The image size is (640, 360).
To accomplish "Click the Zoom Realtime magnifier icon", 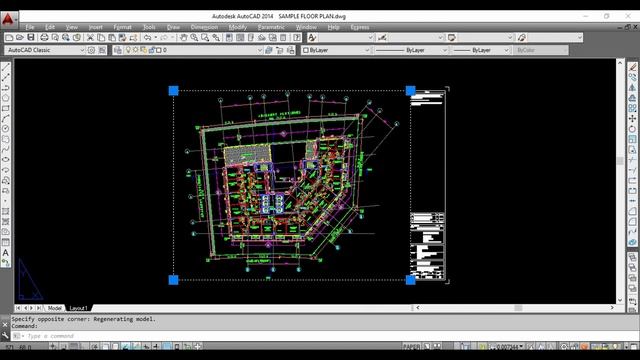I will [x=194, y=38].
